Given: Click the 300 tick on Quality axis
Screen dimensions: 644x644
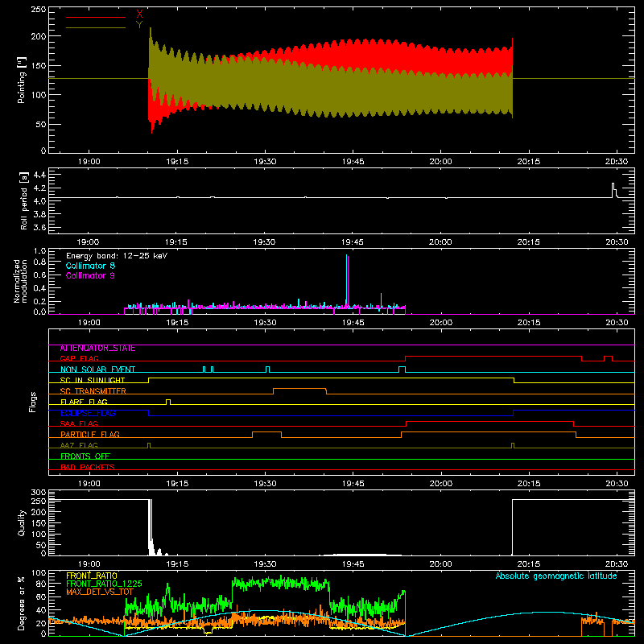Looking at the screenshot, I should point(38,493).
